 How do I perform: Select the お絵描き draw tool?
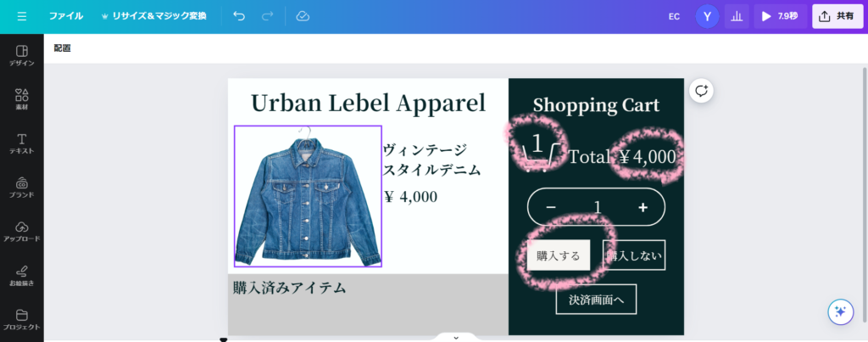click(21, 276)
